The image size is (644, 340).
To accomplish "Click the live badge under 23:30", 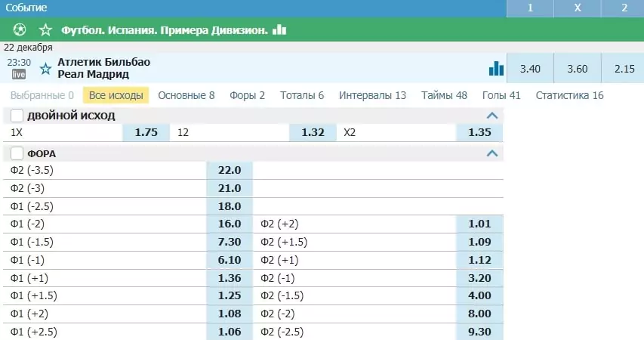I will pyautogui.click(x=19, y=74).
